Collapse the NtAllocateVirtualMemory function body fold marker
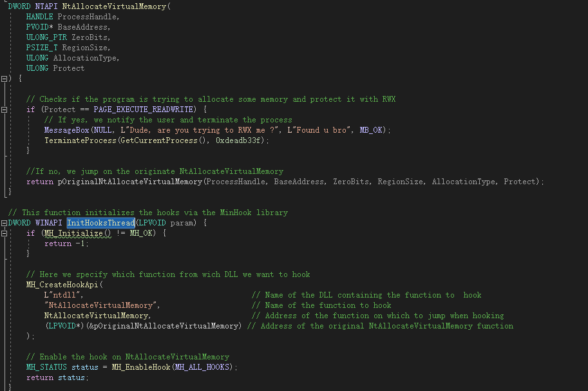588x391 pixels. 4,79
